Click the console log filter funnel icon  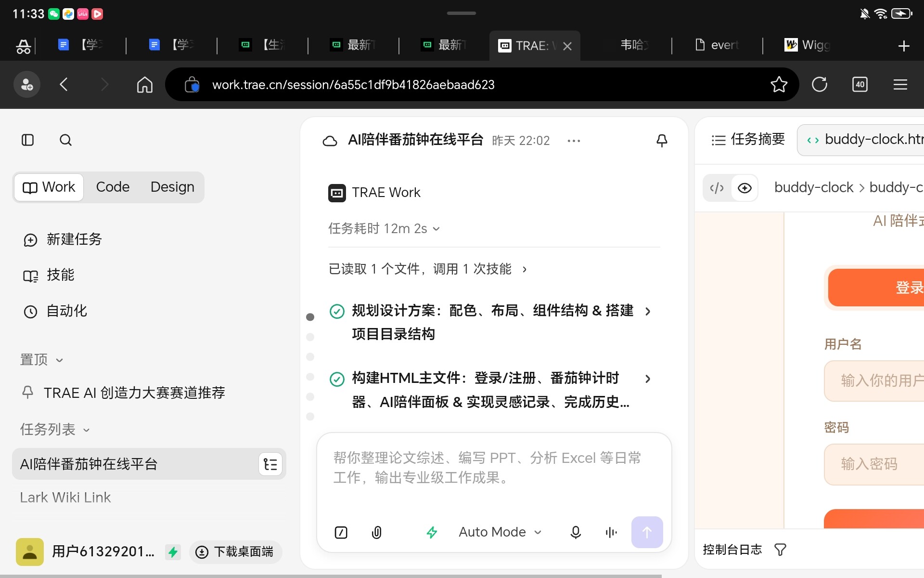coord(780,550)
